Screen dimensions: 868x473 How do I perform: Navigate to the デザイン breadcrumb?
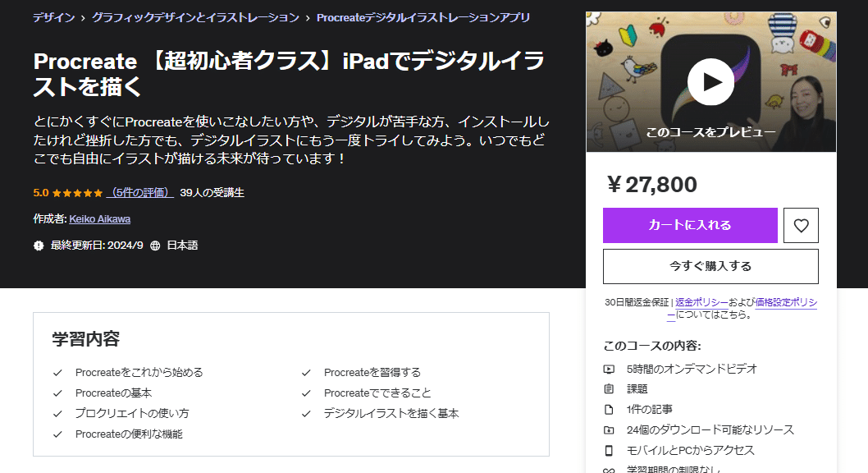coord(53,16)
